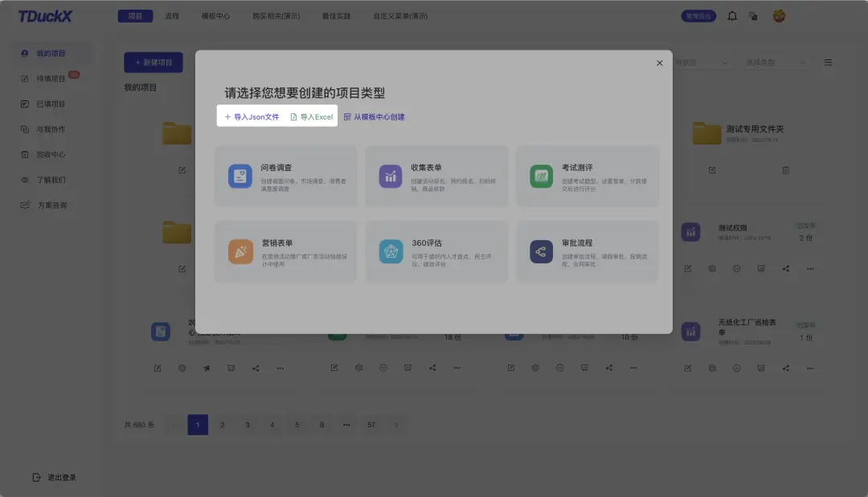Open settings gear for 测试权限 project

pyautogui.click(x=712, y=269)
